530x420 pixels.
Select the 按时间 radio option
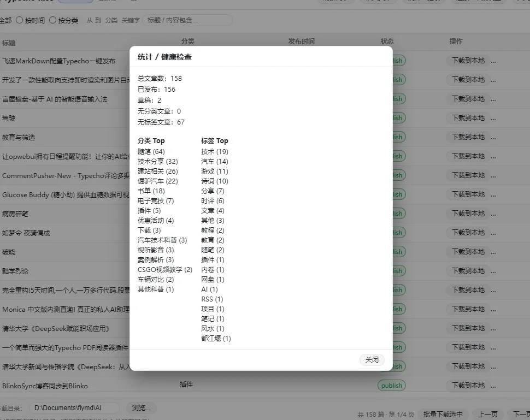(20, 20)
